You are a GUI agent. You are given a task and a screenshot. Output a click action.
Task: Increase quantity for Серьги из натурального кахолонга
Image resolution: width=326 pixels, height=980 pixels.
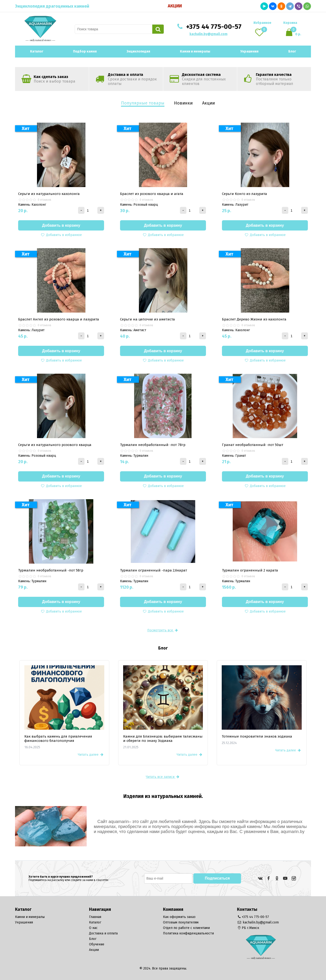[101, 210]
